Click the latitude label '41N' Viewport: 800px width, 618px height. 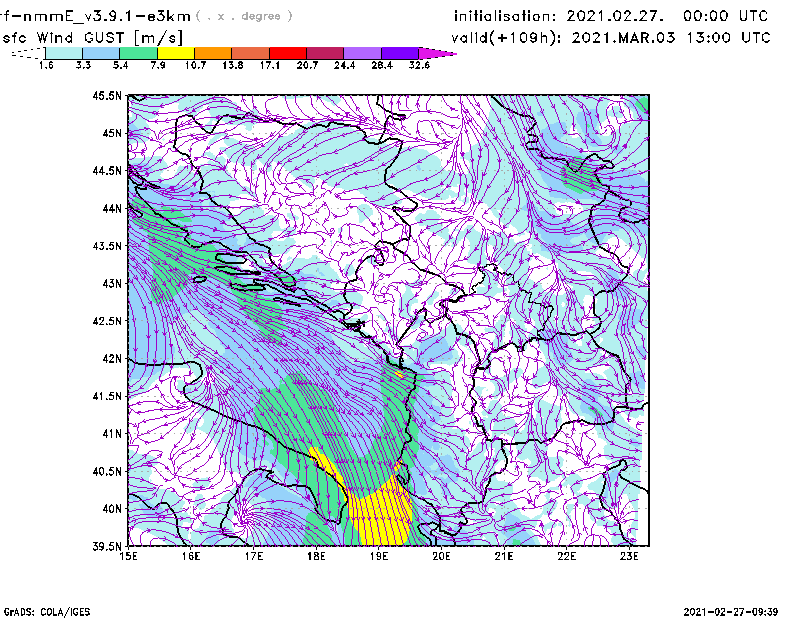click(x=112, y=434)
